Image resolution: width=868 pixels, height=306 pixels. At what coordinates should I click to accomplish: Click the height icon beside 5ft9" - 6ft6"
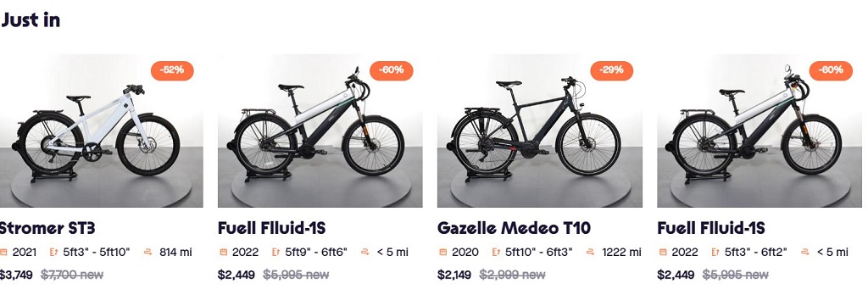(x=275, y=253)
